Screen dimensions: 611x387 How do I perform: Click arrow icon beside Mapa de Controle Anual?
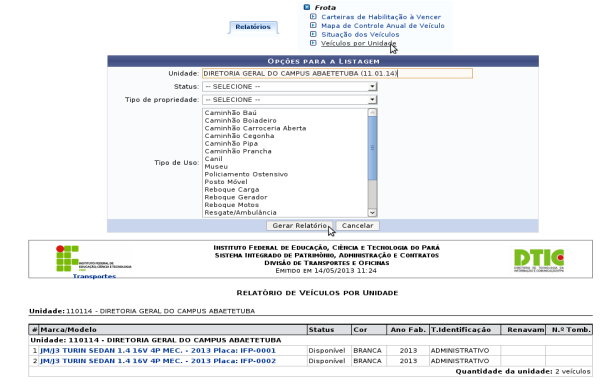pyautogui.click(x=313, y=25)
